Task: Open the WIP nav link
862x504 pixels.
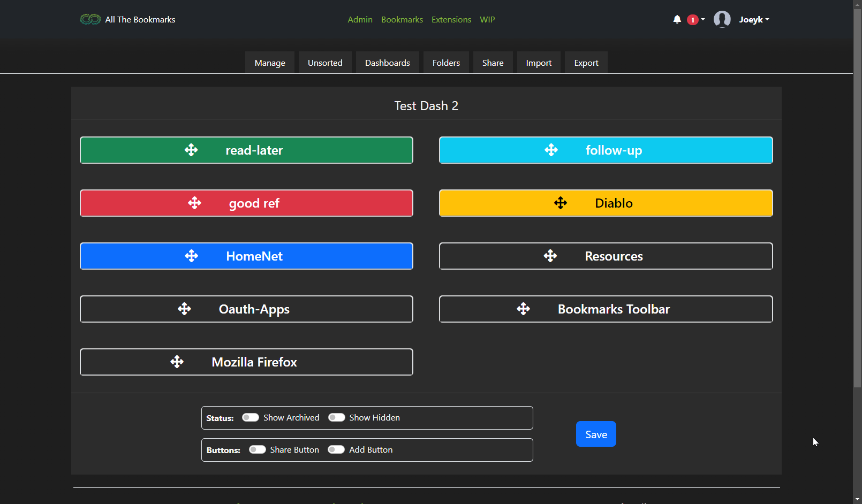Action: [487, 19]
